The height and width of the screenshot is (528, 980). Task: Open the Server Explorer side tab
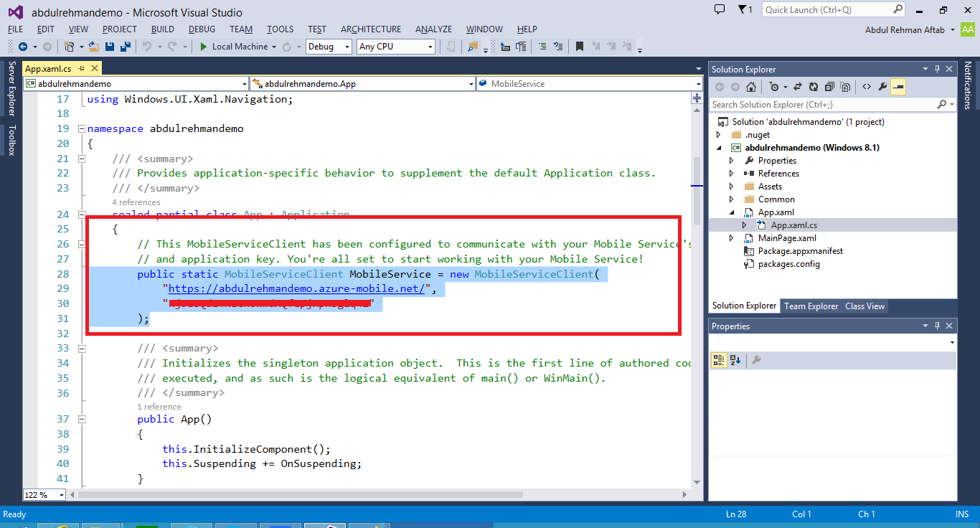point(11,88)
